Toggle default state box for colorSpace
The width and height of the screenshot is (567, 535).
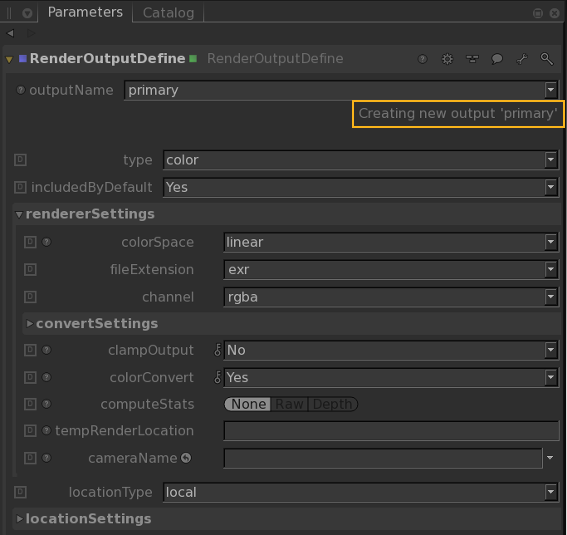pos(30,242)
